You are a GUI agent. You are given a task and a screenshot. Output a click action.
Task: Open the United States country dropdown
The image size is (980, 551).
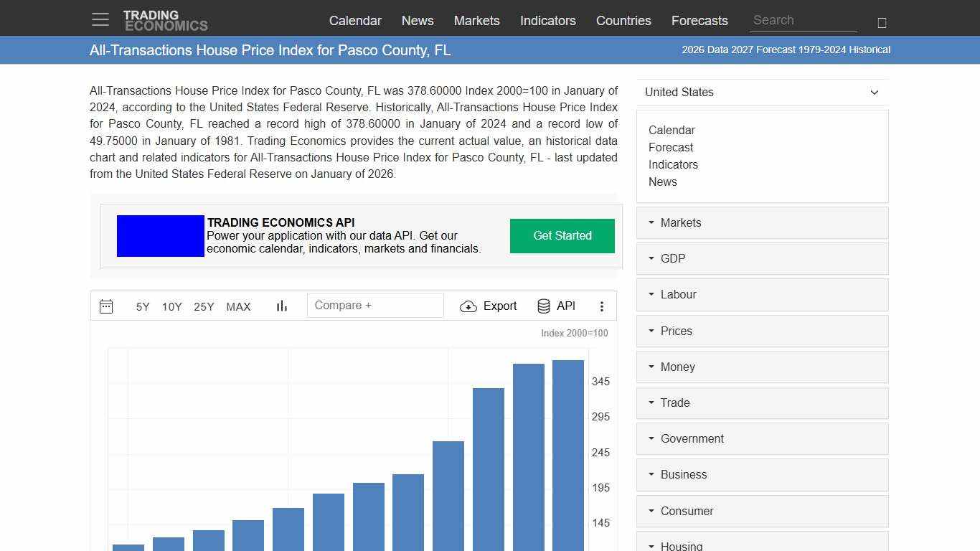point(762,92)
